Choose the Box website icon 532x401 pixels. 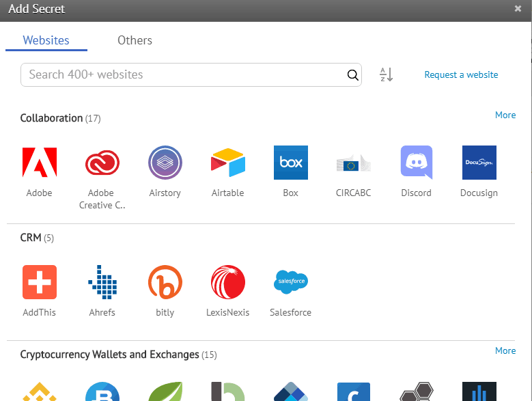(x=291, y=163)
